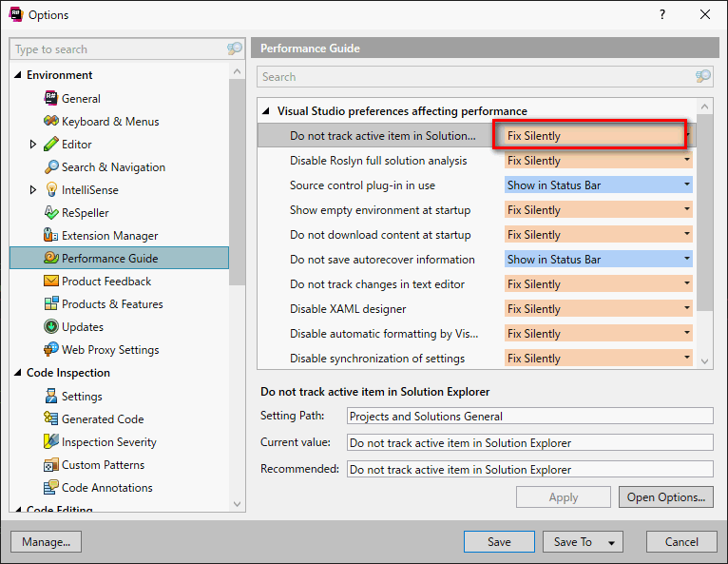Expand the IntelliSense tree node
Viewport: 728px width, 564px height.
(32, 189)
